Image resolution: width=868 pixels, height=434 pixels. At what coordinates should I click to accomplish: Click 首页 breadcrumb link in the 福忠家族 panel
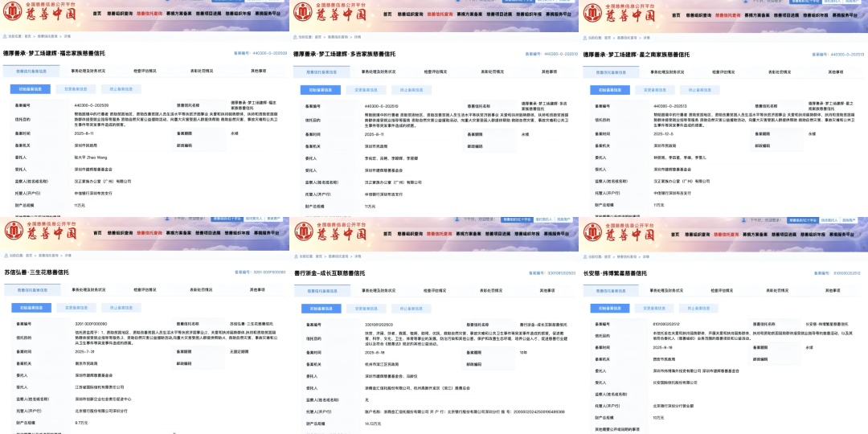[27, 36]
